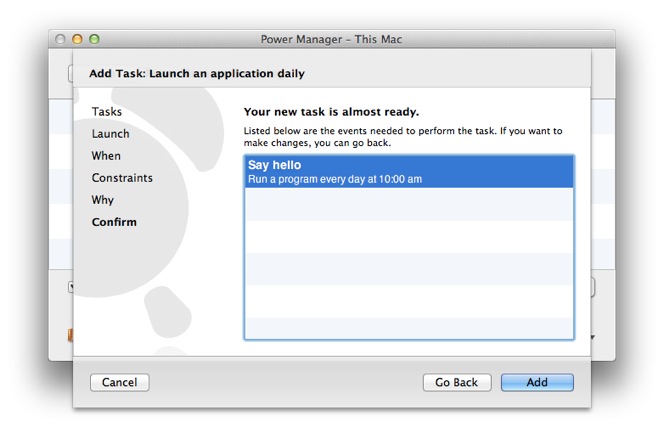Click the Add button
Screen dimensions: 664x428
click(x=537, y=382)
